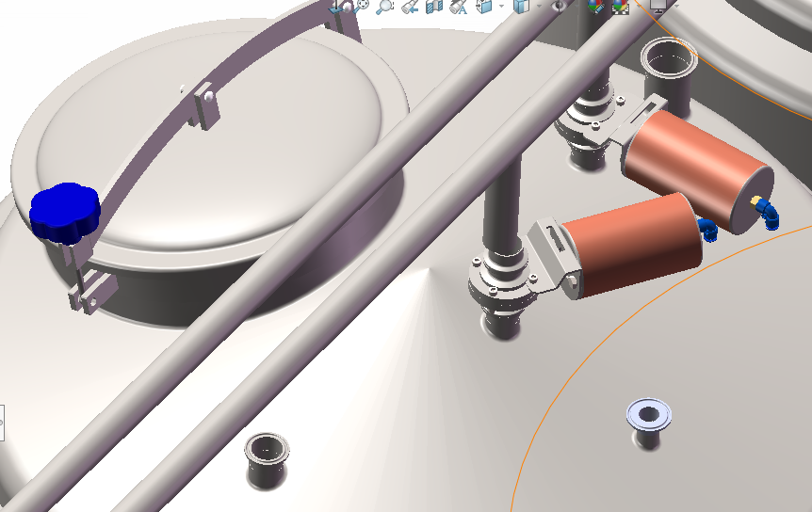812x512 pixels.
Task: Select the valve body below lower cylinder bracket
Action: pos(502,292)
